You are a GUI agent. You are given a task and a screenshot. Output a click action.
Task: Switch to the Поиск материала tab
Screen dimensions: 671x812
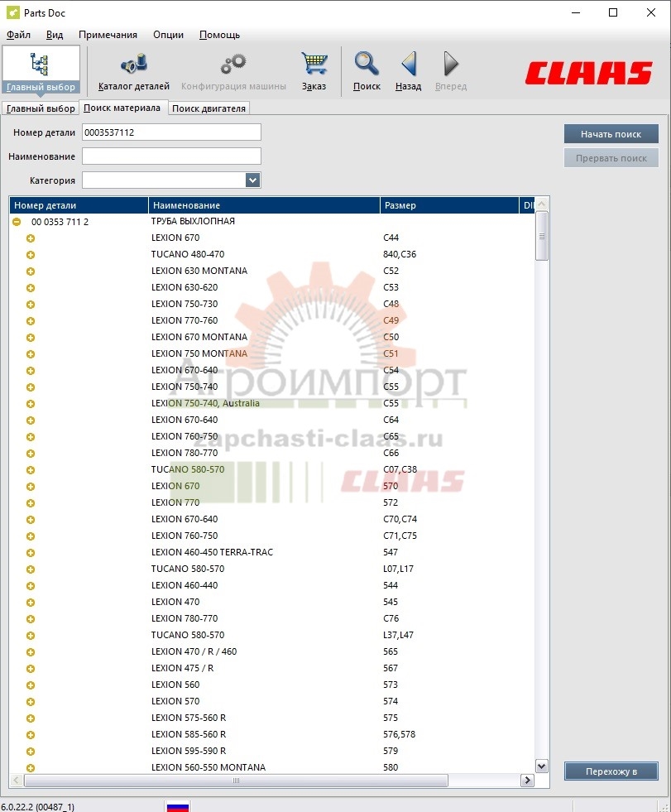point(122,108)
